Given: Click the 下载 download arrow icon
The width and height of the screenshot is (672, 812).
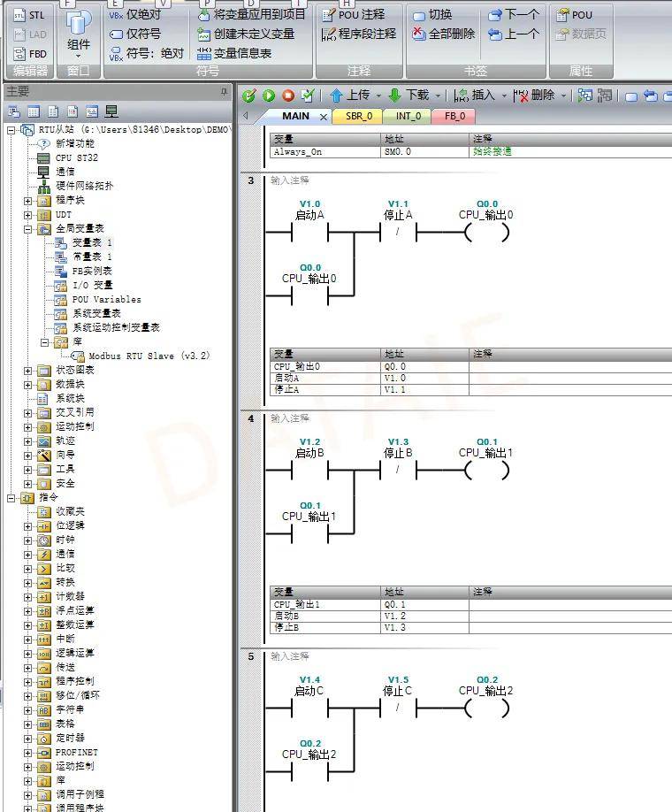Looking at the screenshot, I should [x=395, y=96].
